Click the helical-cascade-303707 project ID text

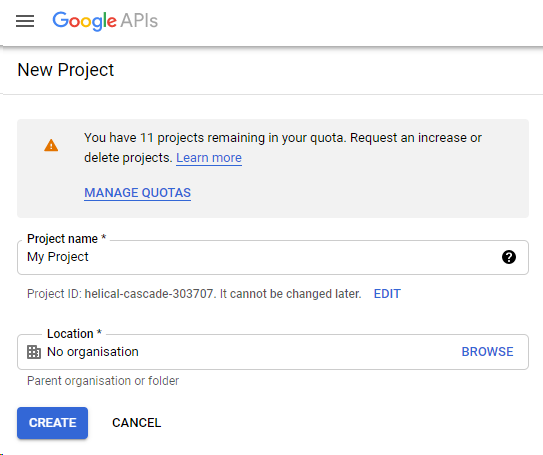(x=149, y=294)
